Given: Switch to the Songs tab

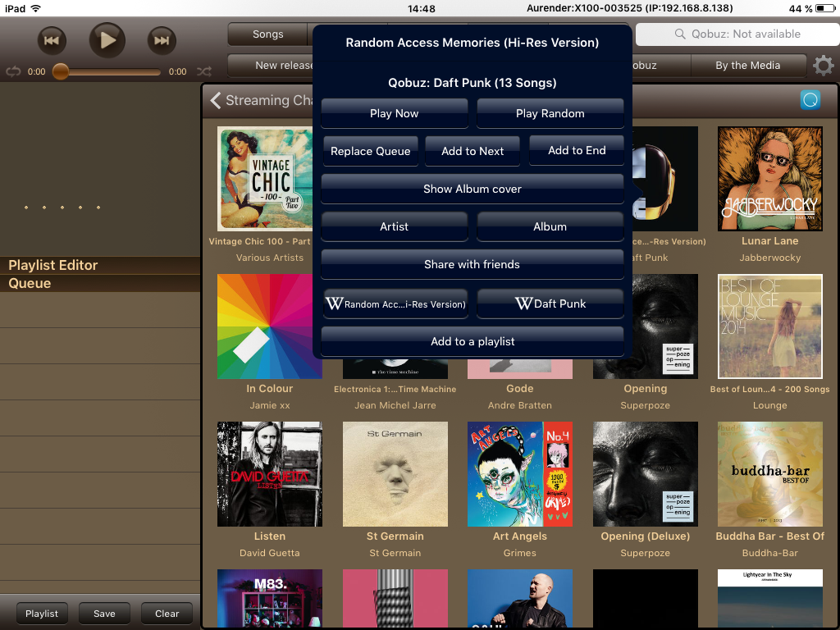Looking at the screenshot, I should [268, 34].
